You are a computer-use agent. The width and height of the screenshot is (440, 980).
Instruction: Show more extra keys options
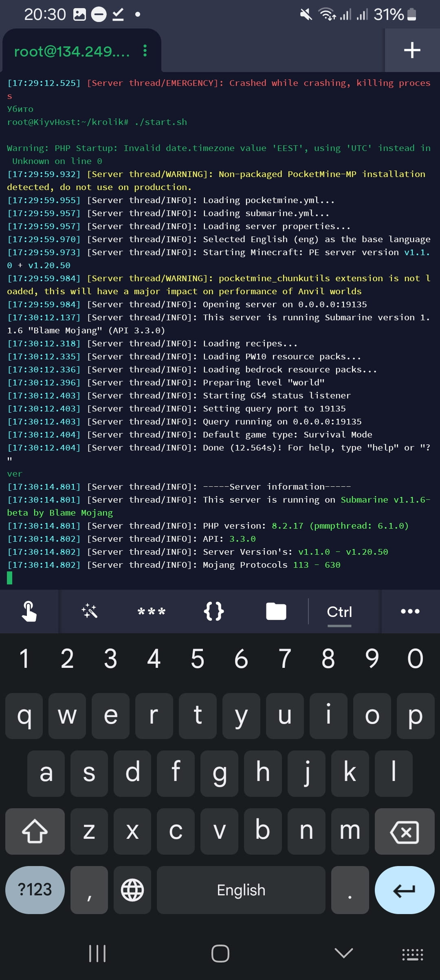410,611
